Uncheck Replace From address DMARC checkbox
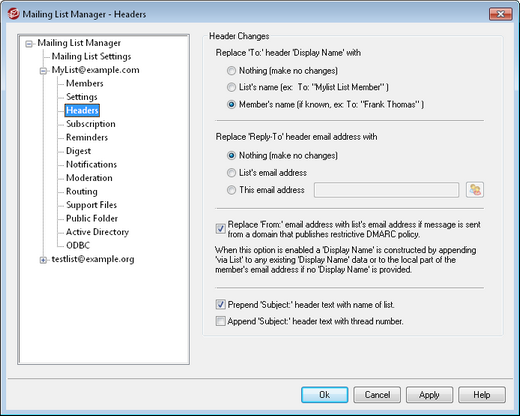The image size is (520, 416). pyautogui.click(x=220, y=229)
